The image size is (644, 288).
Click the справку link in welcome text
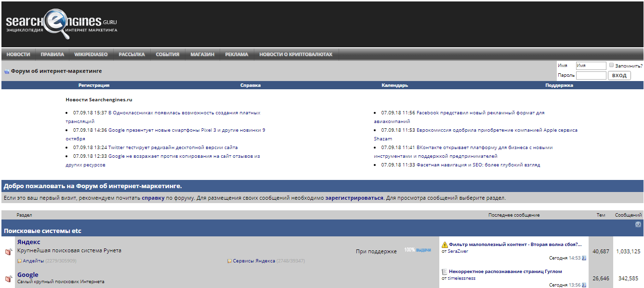point(153,198)
